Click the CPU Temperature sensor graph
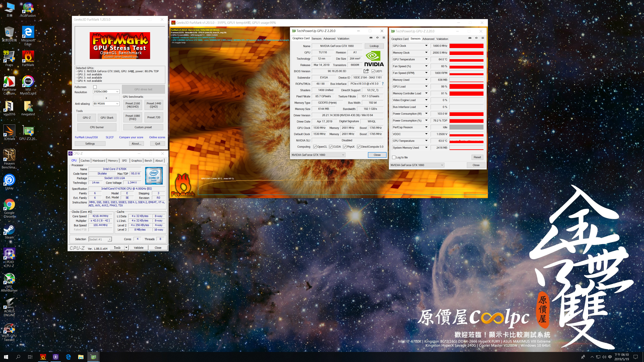644x362 pixels. click(x=466, y=141)
